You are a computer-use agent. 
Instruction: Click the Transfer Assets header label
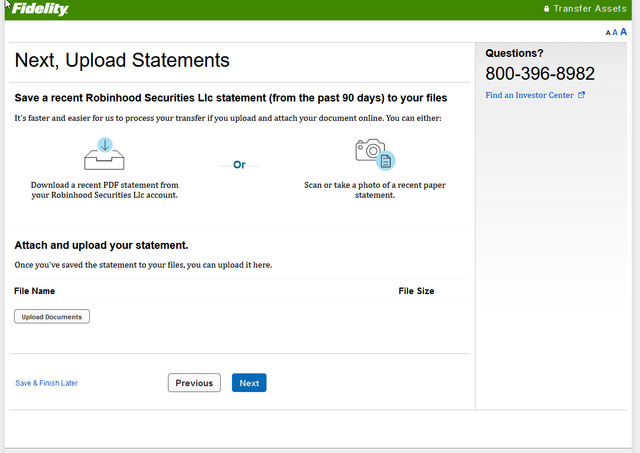590,9
